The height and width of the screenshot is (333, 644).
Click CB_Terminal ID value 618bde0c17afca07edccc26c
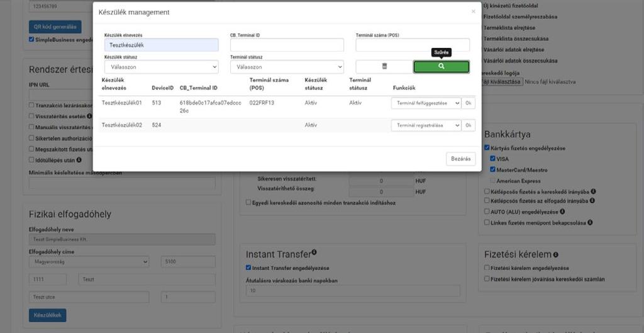[210, 107]
